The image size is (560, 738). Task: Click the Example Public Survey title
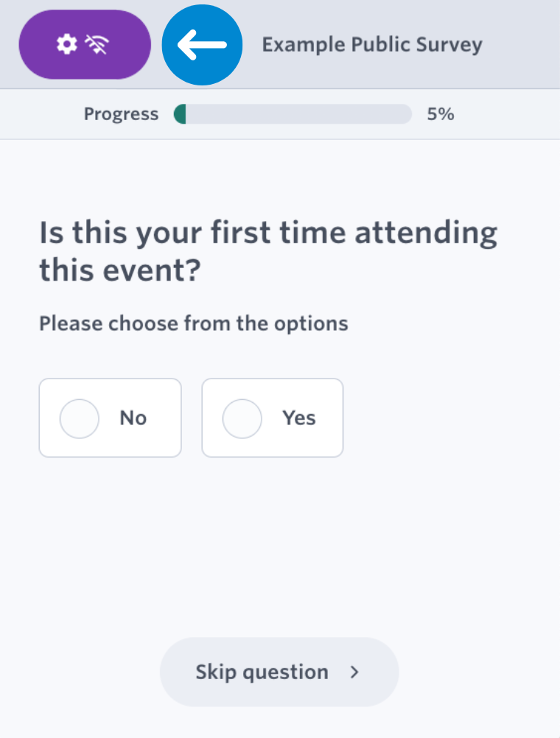coord(372,45)
